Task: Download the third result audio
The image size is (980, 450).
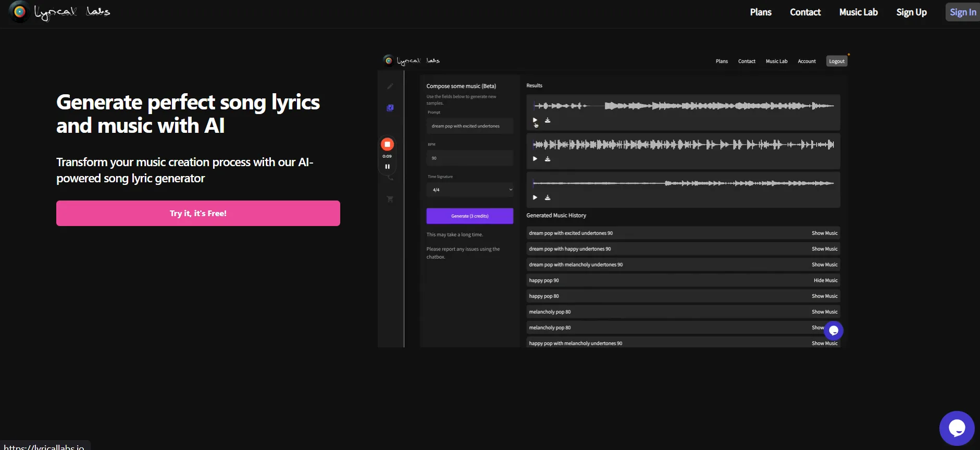Action: point(548,197)
